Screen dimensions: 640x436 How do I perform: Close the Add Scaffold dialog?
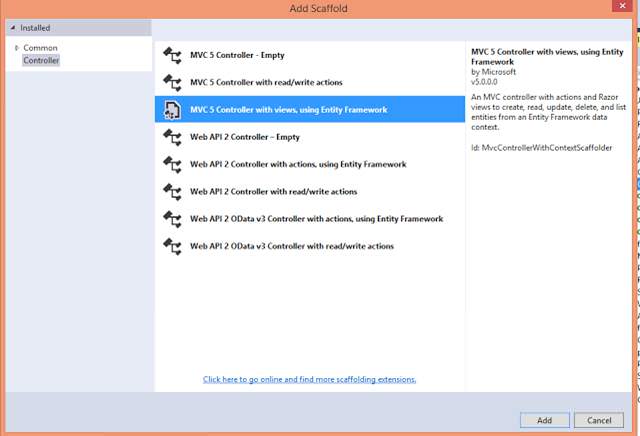(622, 6)
